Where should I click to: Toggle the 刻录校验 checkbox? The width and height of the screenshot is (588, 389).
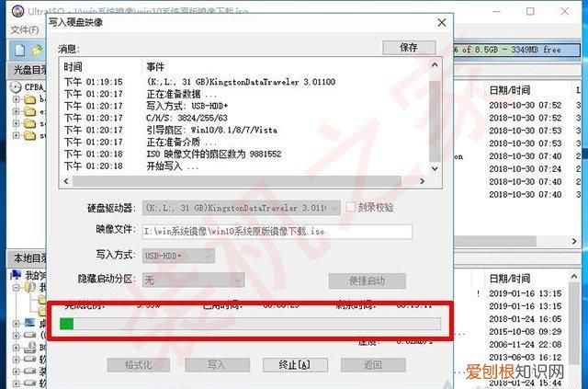pyautogui.click(x=351, y=207)
